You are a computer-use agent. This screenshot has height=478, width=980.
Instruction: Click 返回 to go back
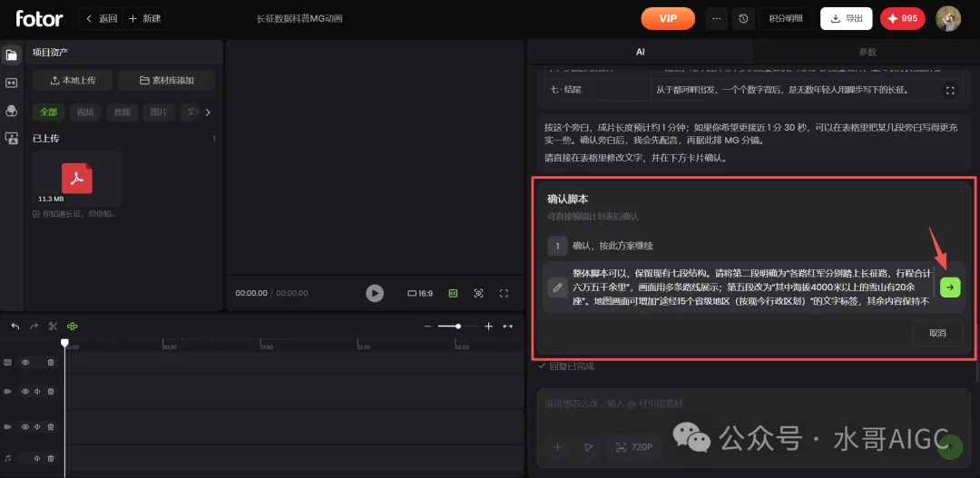tap(102, 19)
